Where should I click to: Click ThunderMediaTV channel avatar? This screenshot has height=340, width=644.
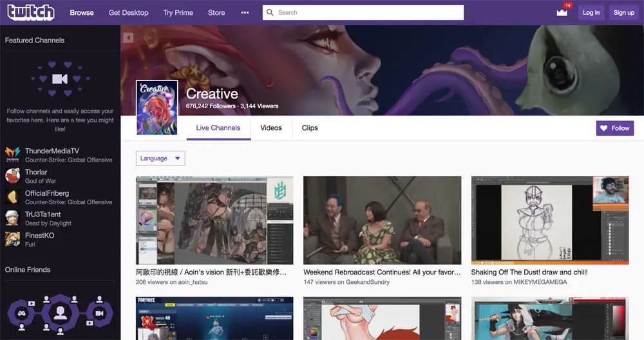click(12, 155)
